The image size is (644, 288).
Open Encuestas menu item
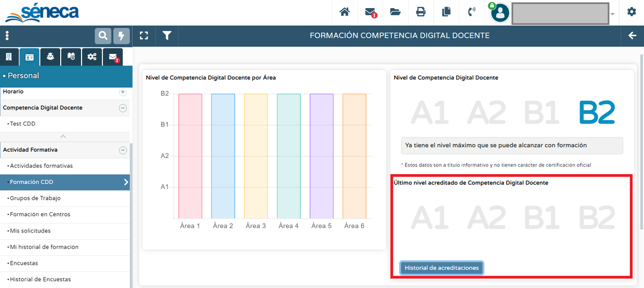point(23,263)
